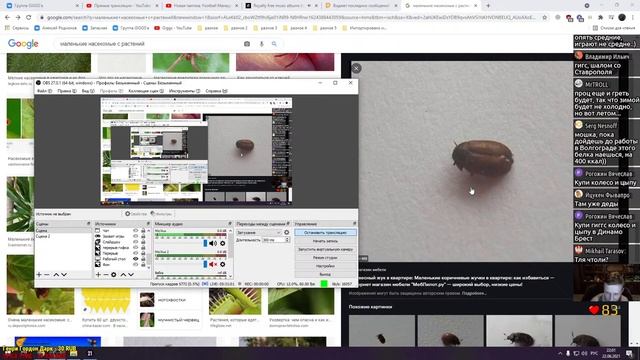Select Сцена 2 in the Scenes list
This screenshot has height=360, width=640.
click(x=43, y=236)
